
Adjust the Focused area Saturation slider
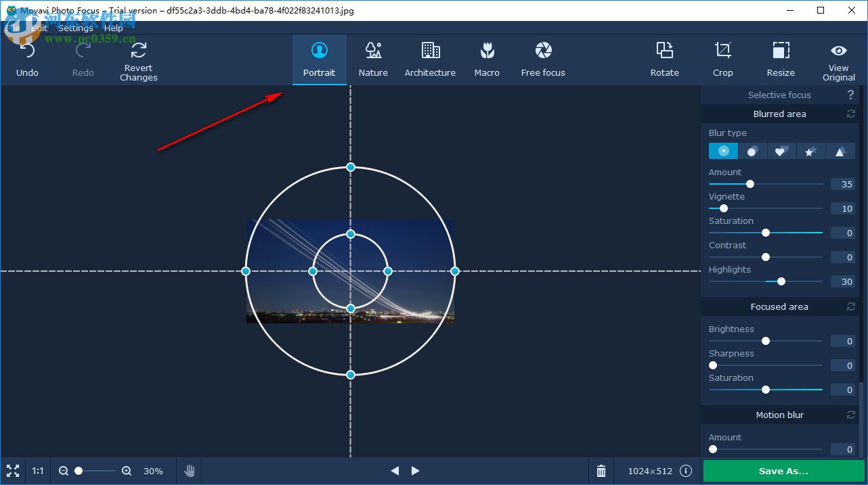766,390
